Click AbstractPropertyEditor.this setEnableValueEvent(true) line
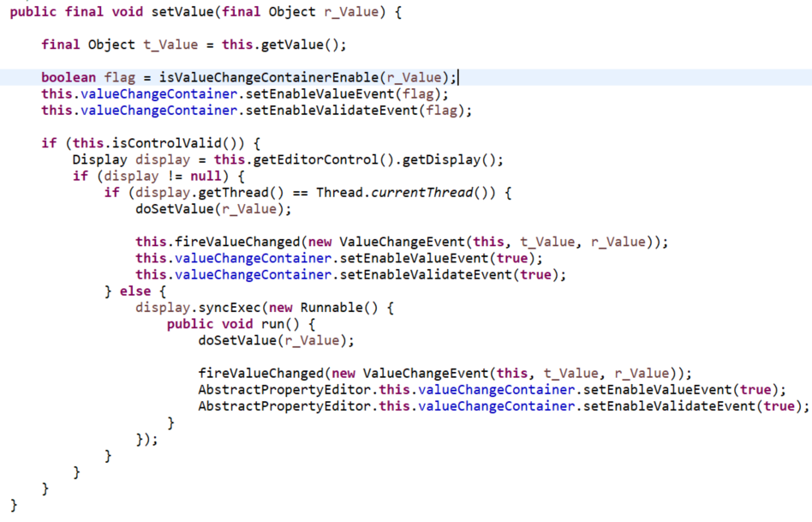Screen dimensions: 812x522 (x=492, y=390)
